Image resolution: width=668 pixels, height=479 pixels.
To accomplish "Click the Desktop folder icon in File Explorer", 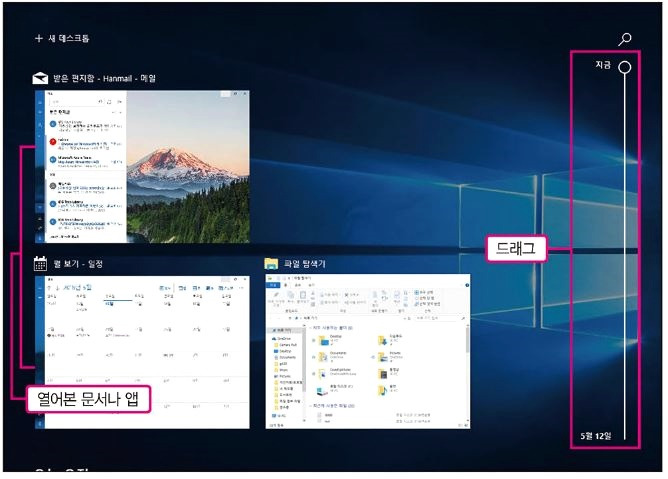I will point(324,340).
